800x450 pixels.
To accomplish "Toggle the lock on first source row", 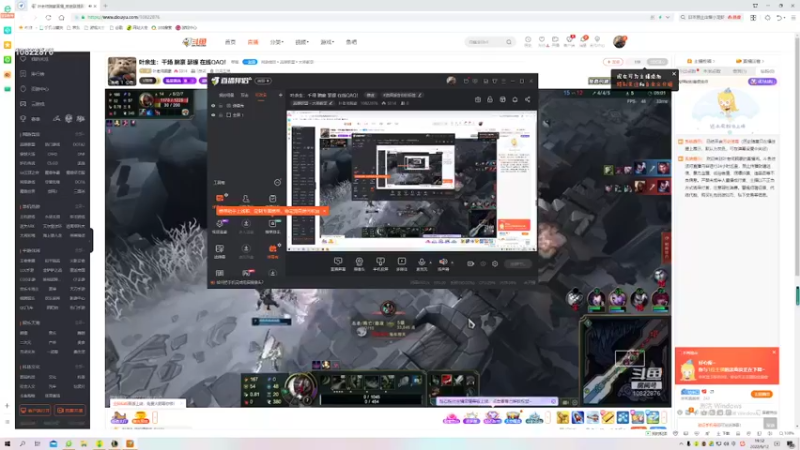I will coord(221,106).
